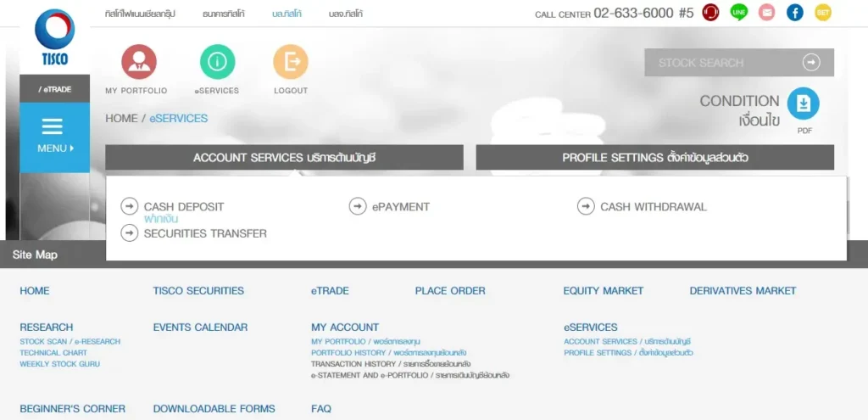This screenshot has width=868, height=420.
Task: Click the stock search arrow icon
Action: 811,63
